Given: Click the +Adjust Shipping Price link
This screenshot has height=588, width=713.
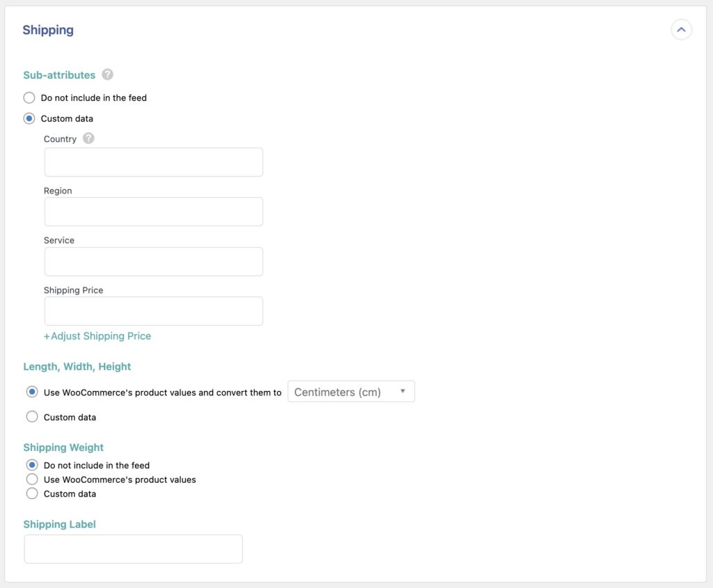Looking at the screenshot, I should [x=97, y=335].
